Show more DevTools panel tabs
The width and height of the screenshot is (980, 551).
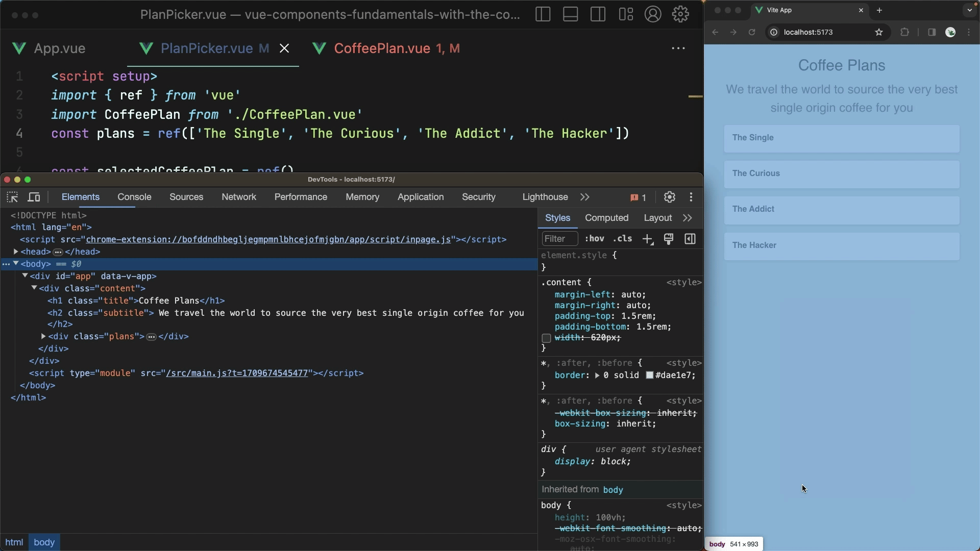pyautogui.click(x=585, y=197)
